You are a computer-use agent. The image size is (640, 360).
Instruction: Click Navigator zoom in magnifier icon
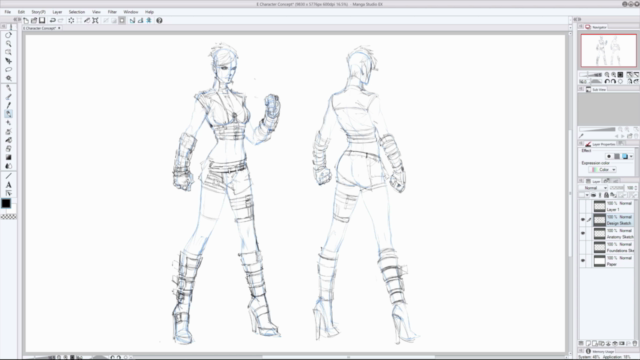613,75
